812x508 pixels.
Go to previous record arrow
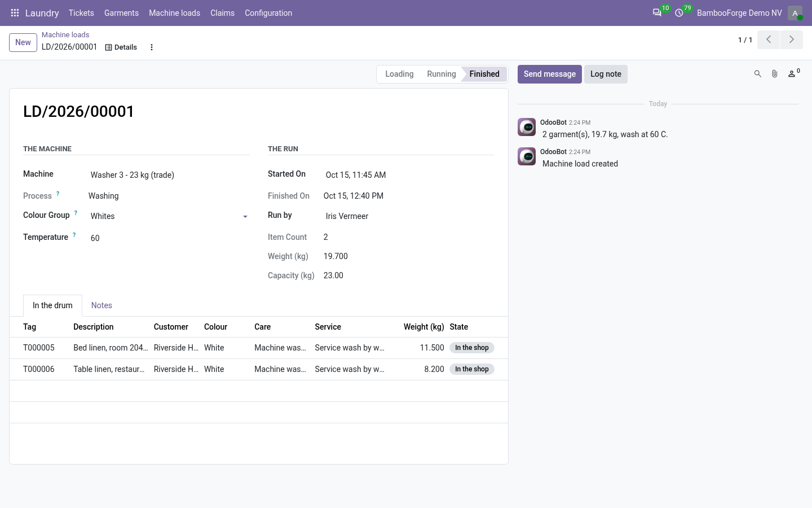pyautogui.click(x=769, y=40)
